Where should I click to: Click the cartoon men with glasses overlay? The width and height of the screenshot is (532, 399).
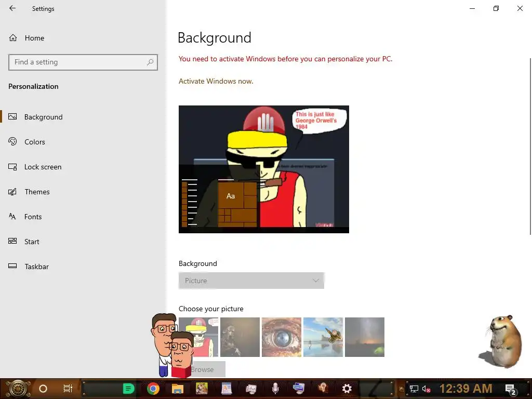pos(173,345)
